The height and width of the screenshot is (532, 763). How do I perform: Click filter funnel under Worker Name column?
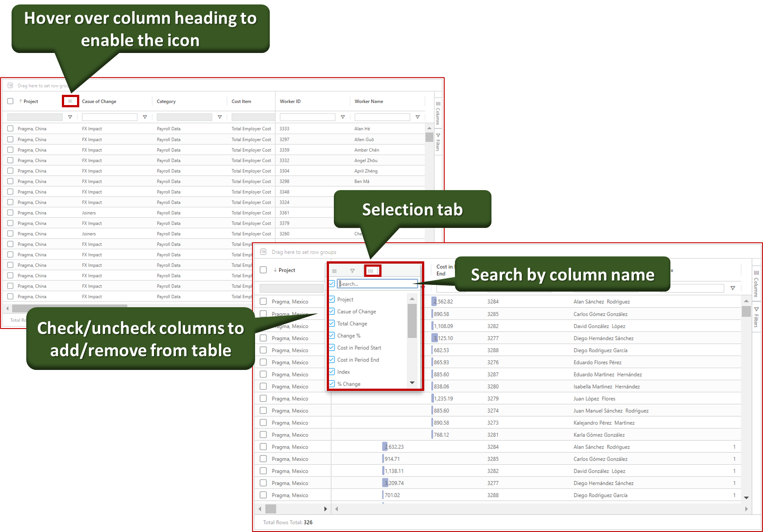pyautogui.click(x=417, y=117)
